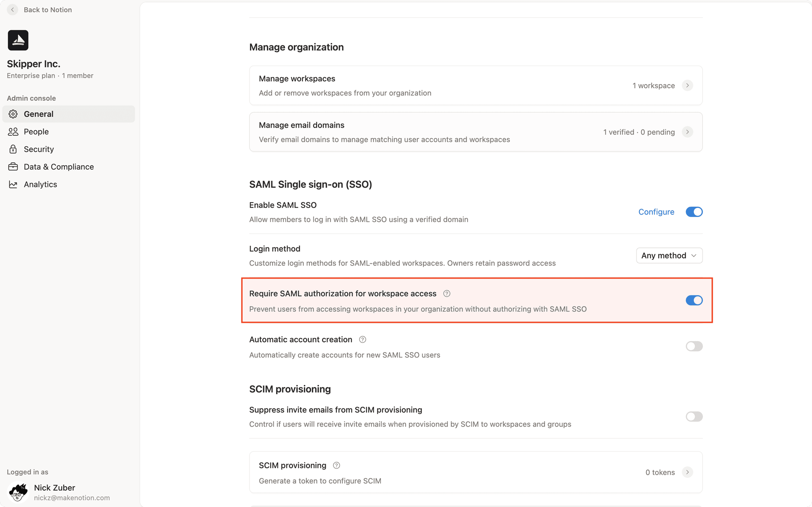
Task: Open the Security section
Action: pyautogui.click(x=39, y=149)
